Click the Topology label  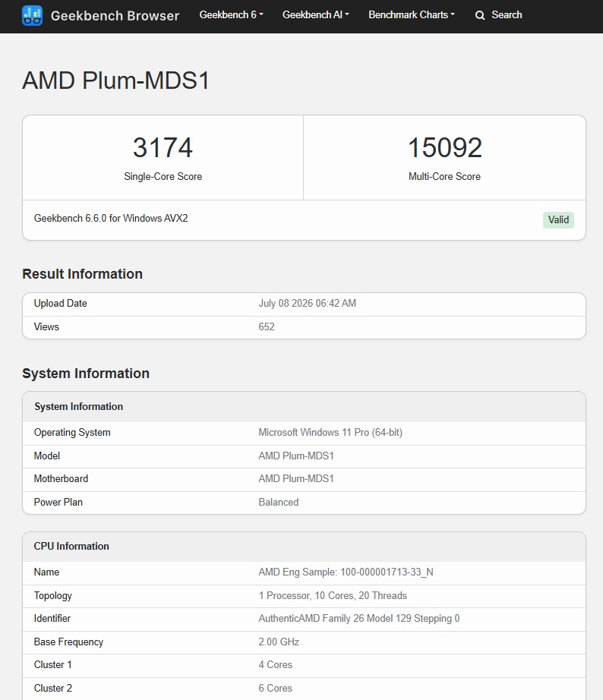[x=52, y=595]
